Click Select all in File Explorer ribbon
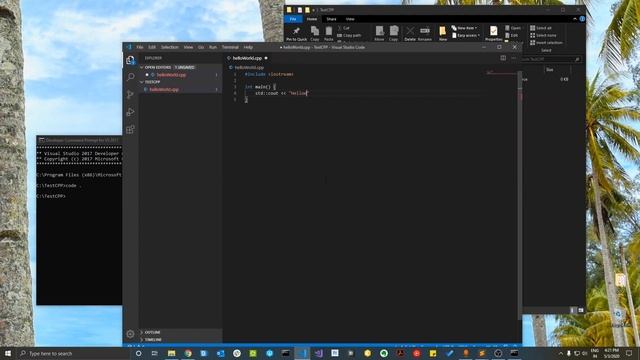This screenshot has width=640, height=360. click(x=540, y=28)
